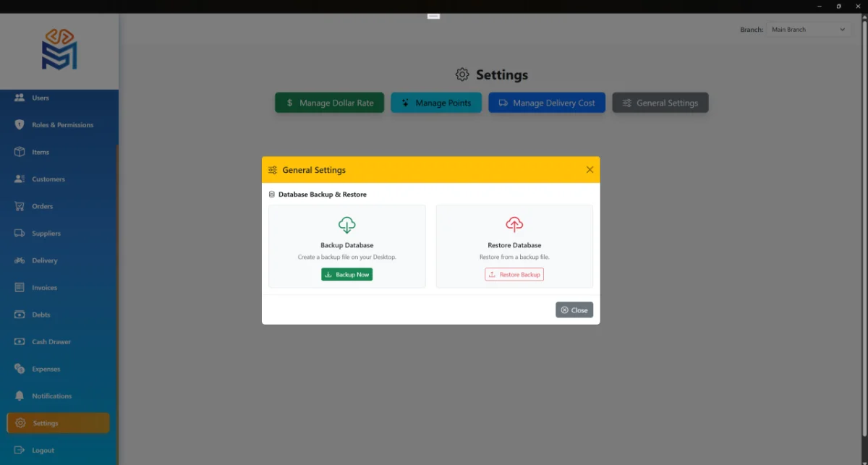Image resolution: width=868 pixels, height=465 pixels.
Task: Open Manage Points
Action: click(x=436, y=103)
